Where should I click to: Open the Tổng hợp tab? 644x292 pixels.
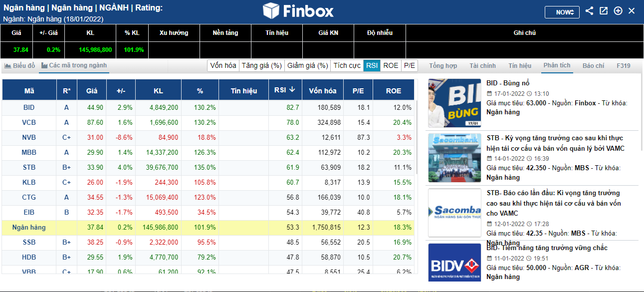point(443,66)
